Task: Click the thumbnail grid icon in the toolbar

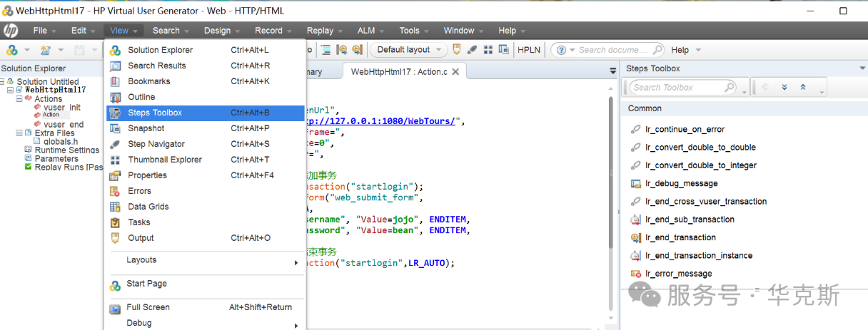Action: [x=488, y=50]
